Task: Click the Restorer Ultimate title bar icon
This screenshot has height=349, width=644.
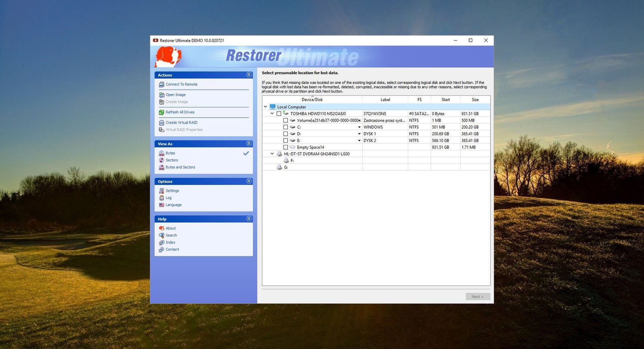Action: 155,40
